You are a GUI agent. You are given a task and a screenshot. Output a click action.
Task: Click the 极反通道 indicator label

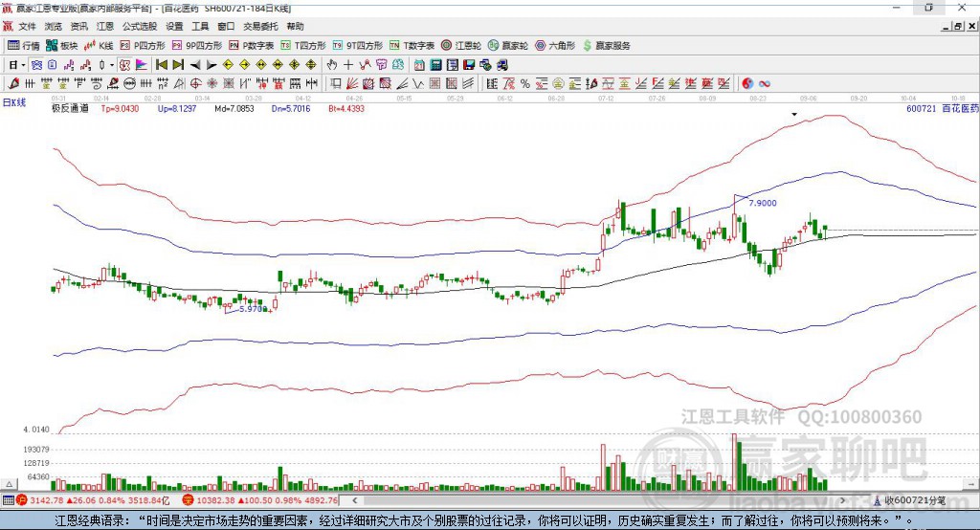(70, 108)
